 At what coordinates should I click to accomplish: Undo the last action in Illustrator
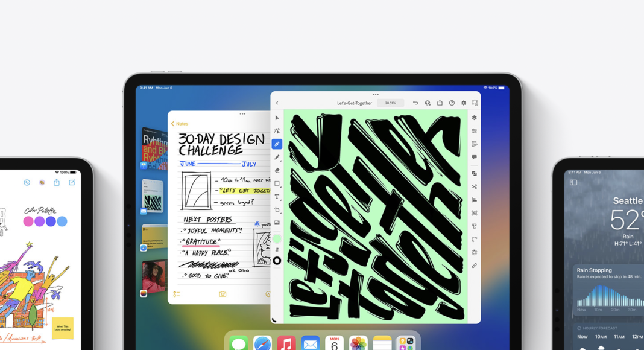[x=415, y=103]
